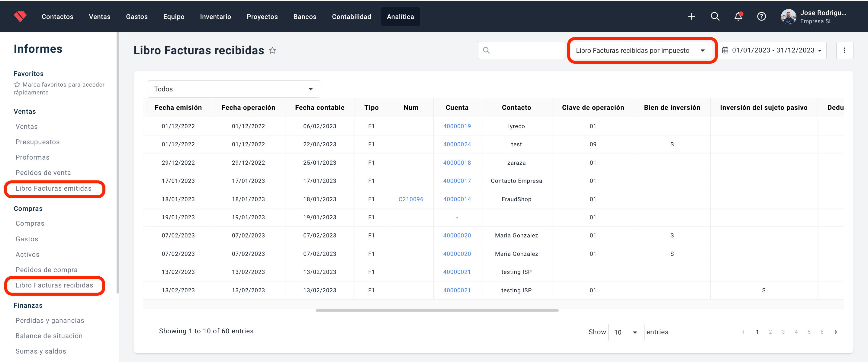Open Proformas report in sidebar

[x=32, y=157]
